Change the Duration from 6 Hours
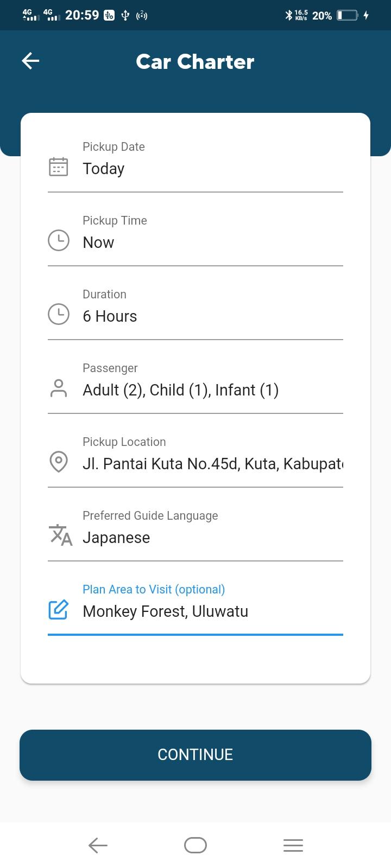391x868 pixels. pos(195,311)
